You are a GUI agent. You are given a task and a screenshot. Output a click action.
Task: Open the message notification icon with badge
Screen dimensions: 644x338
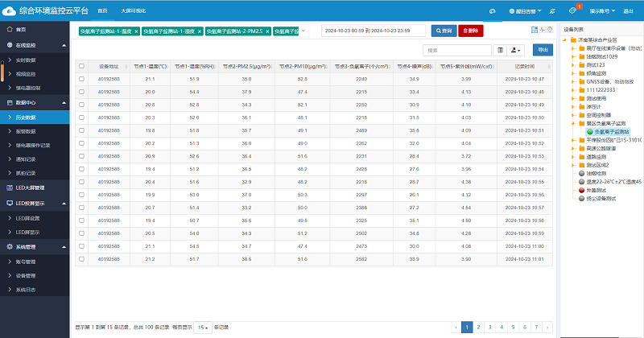pyautogui.click(x=572, y=11)
